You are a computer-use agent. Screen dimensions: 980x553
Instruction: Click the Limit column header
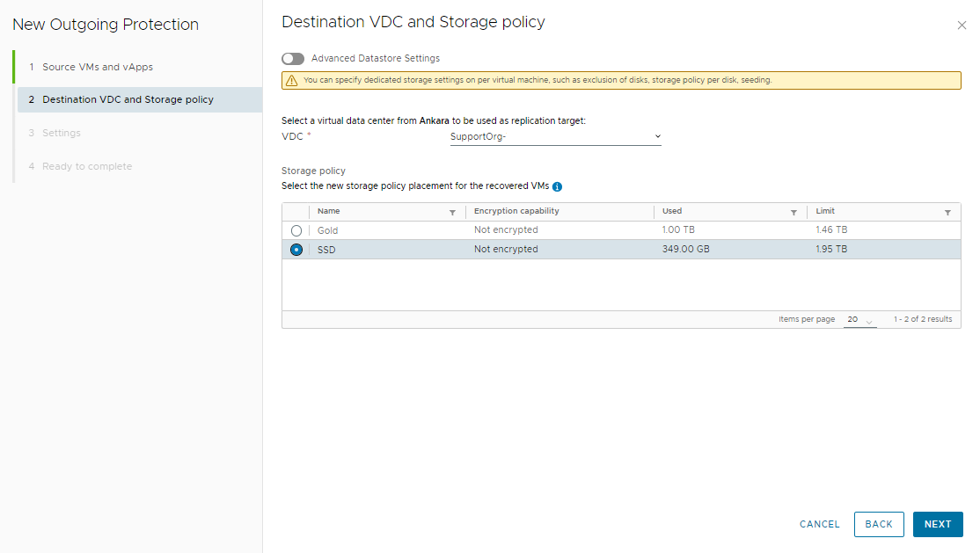(825, 211)
